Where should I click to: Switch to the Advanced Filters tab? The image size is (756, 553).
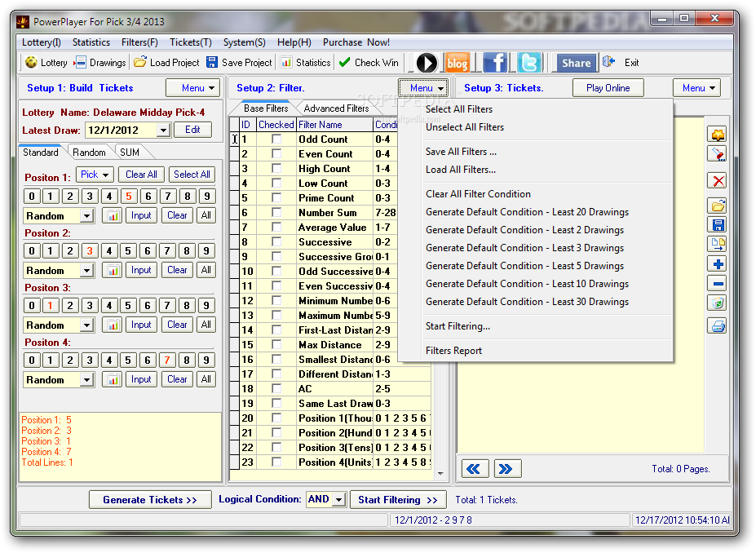[x=336, y=108]
